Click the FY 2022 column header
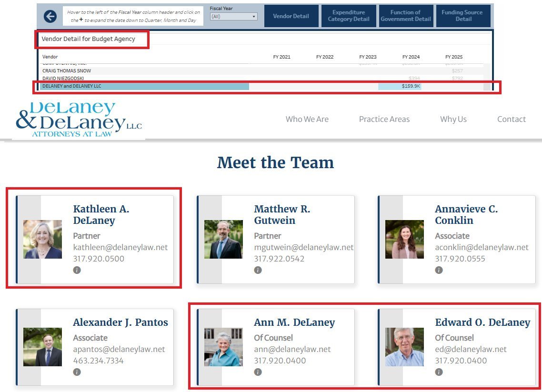542x392 pixels. coord(325,57)
